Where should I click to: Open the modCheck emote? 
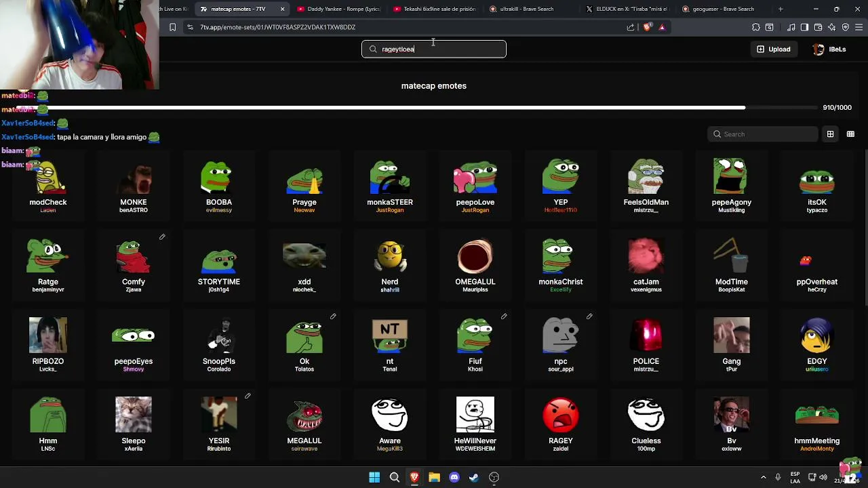48,186
